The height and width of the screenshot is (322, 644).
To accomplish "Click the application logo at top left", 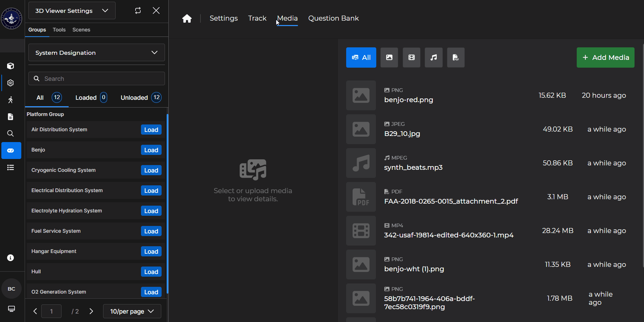I will point(11,18).
